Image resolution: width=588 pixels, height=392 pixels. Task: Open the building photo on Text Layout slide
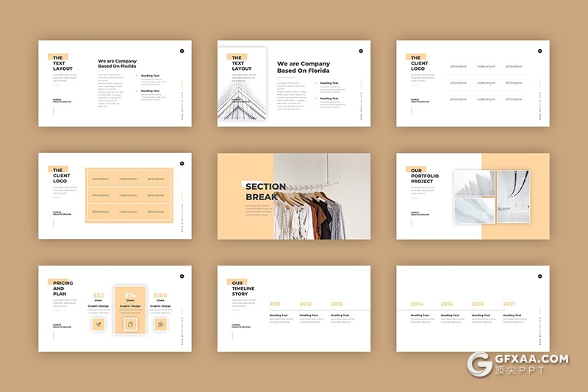tap(242, 85)
